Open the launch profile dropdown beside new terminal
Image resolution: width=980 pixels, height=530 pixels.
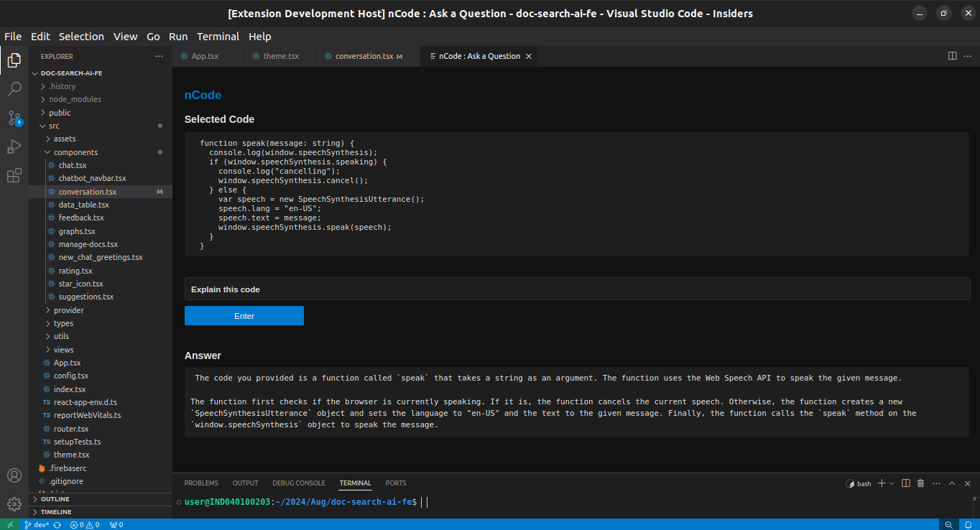pos(892,483)
